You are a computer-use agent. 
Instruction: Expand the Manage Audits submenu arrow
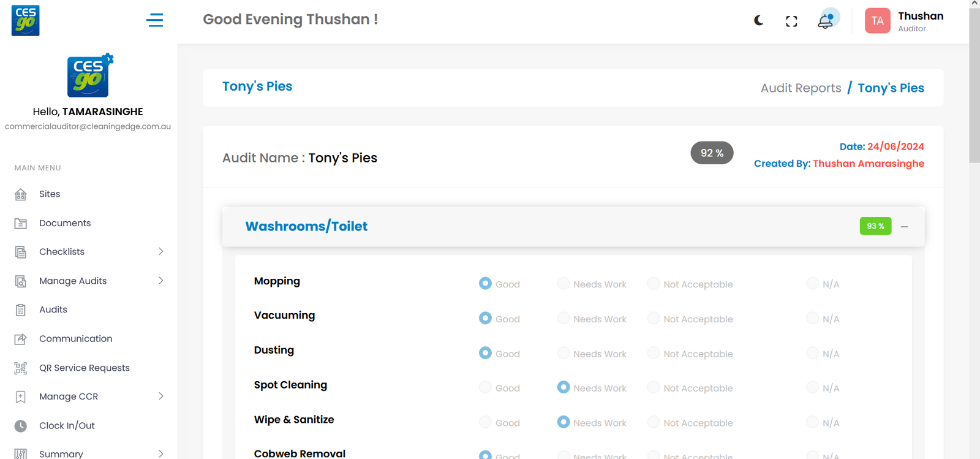(x=160, y=281)
